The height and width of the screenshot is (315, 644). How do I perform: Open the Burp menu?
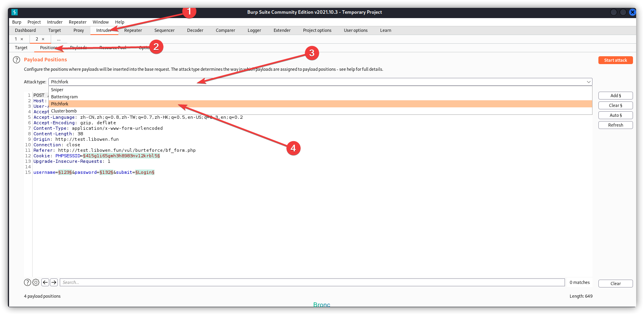click(x=17, y=22)
